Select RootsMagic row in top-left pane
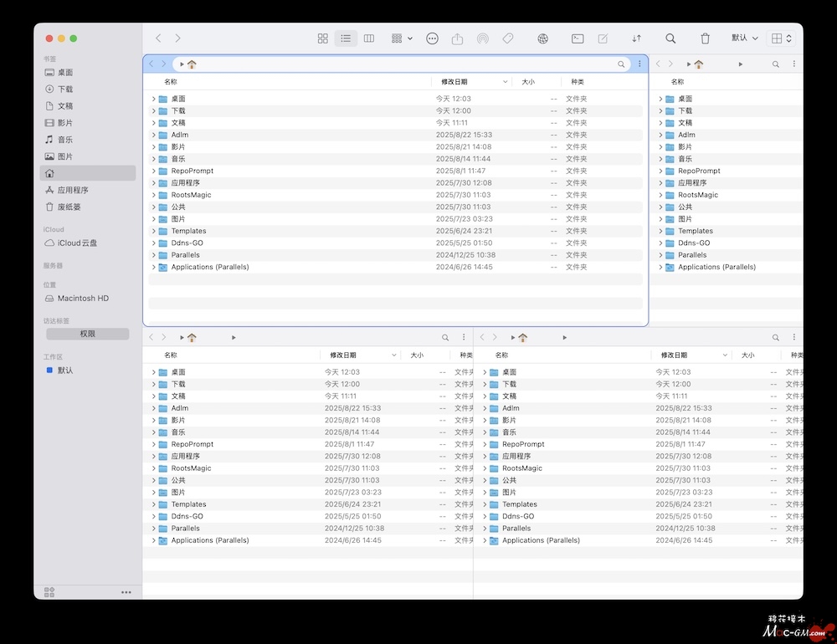The height and width of the screenshot is (644, 837). point(396,195)
